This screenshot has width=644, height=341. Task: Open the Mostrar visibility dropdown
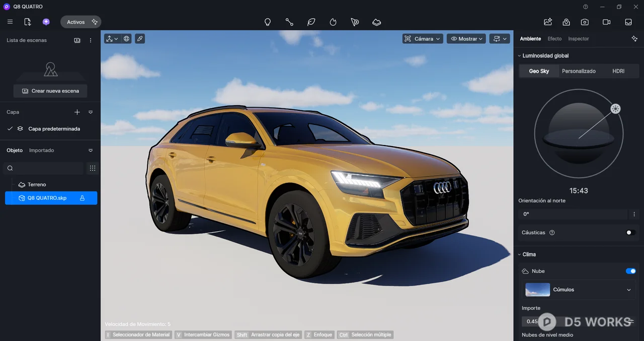tap(466, 39)
